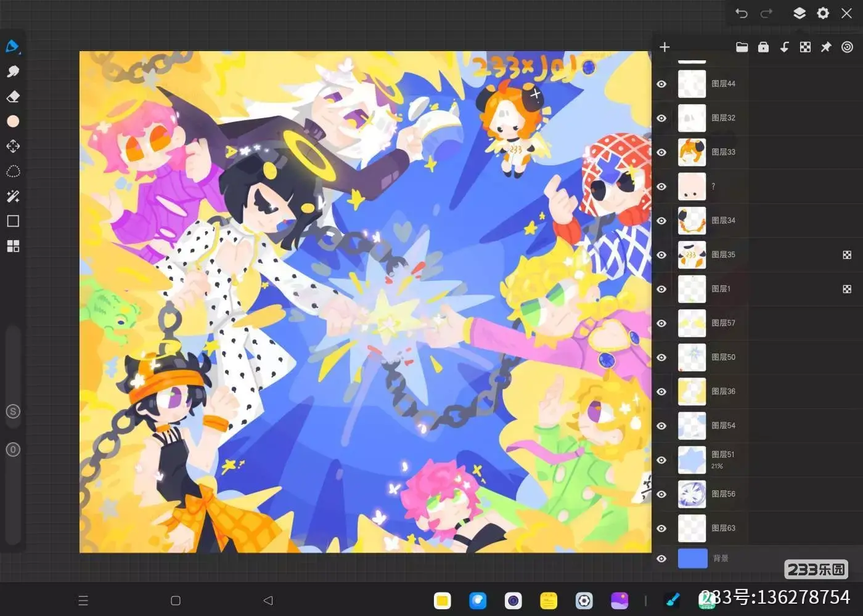Tap the system back button
The width and height of the screenshot is (863, 616).
[268, 601]
